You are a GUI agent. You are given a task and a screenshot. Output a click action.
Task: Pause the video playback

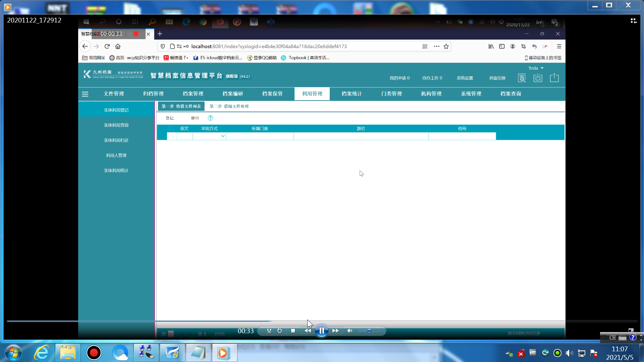pyautogui.click(x=321, y=331)
